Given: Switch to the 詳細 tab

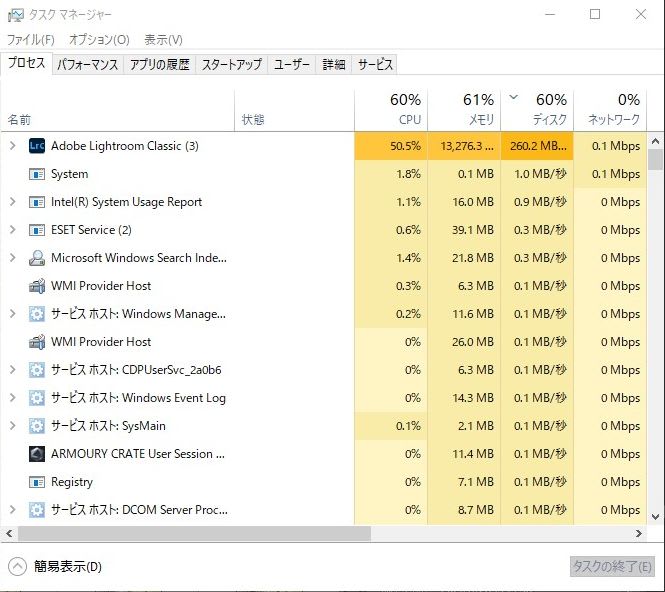Looking at the screenshot, I should pos(334,64).
